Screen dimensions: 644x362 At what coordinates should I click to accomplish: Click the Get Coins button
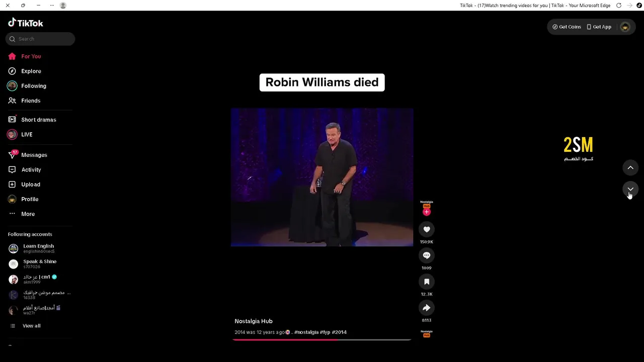(567, 27)
